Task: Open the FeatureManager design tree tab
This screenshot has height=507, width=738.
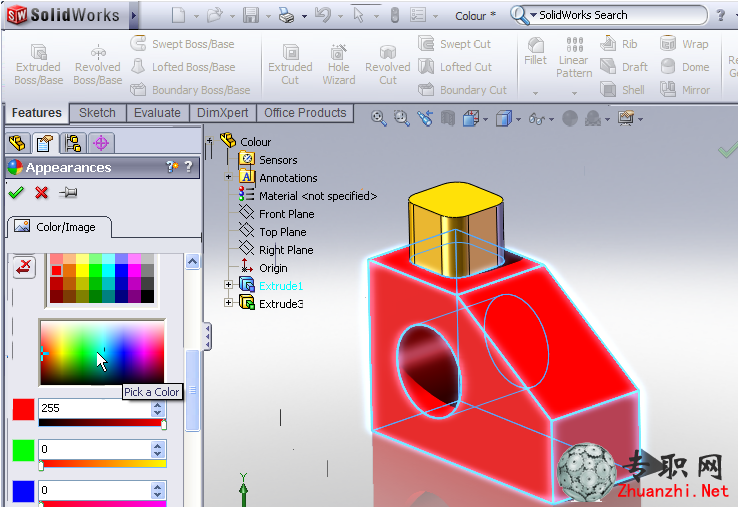Action: tap(17, 143)
